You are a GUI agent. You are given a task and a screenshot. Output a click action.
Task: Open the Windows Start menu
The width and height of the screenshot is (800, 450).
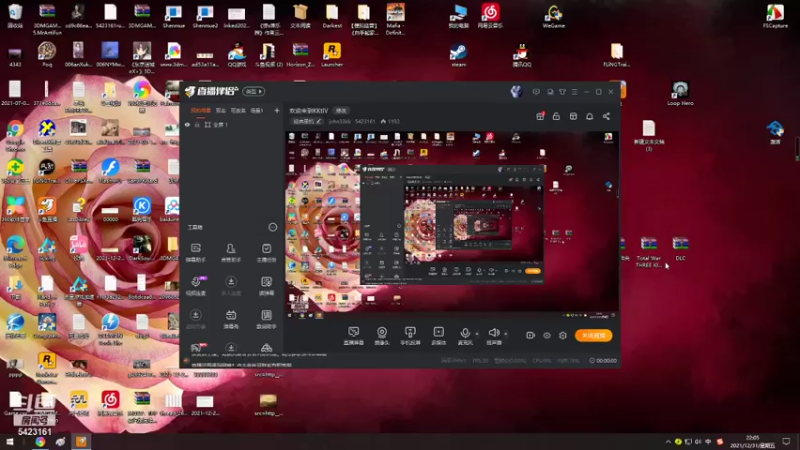pyautogui.click(x=10, y=442)
